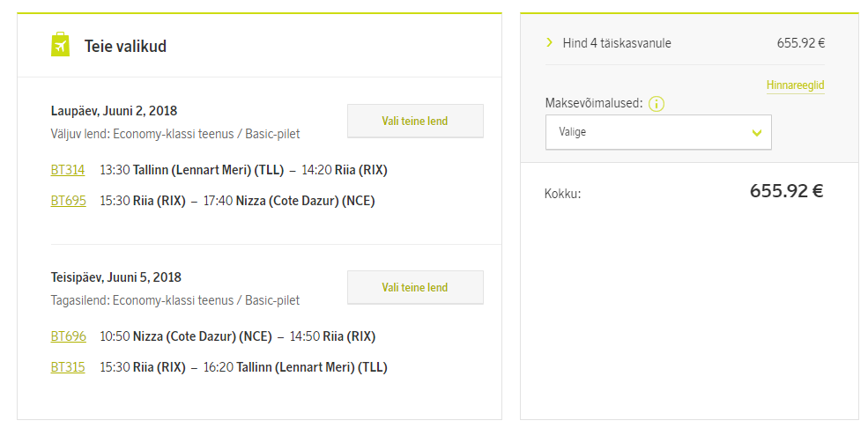Click the payment options info icon
Image resolution: width=868 pixels, height=428 pixels.
tap(657, 103)
